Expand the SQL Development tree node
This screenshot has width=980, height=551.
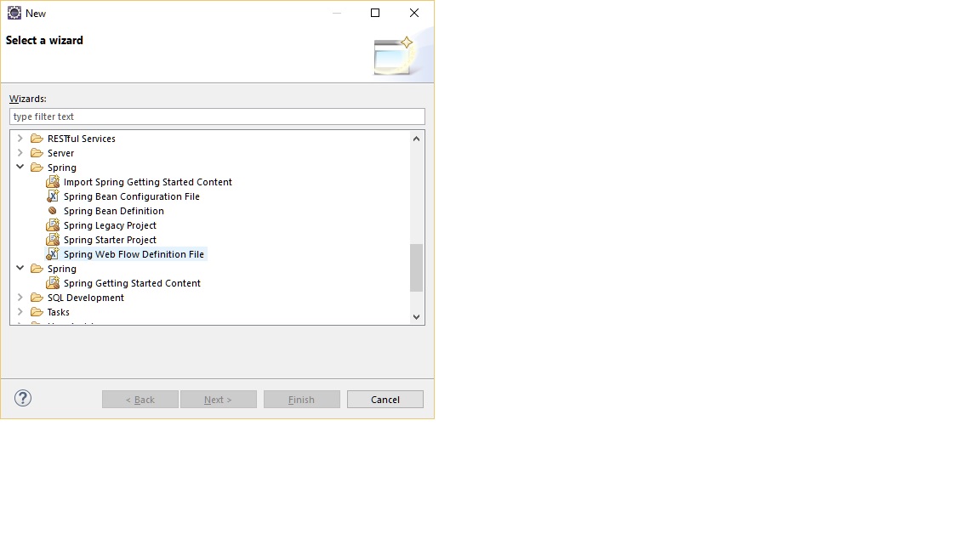click(20, 297)
